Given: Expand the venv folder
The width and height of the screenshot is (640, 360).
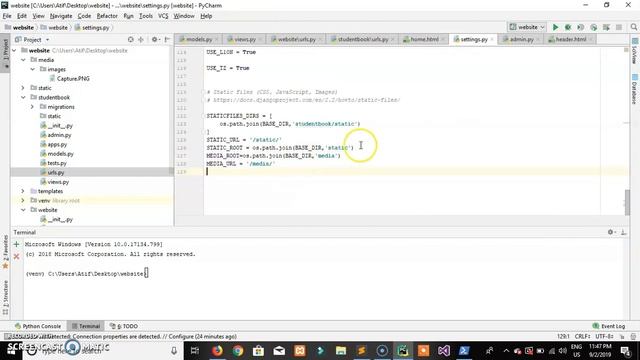Looking at the screenshot, I should point(23,200).
